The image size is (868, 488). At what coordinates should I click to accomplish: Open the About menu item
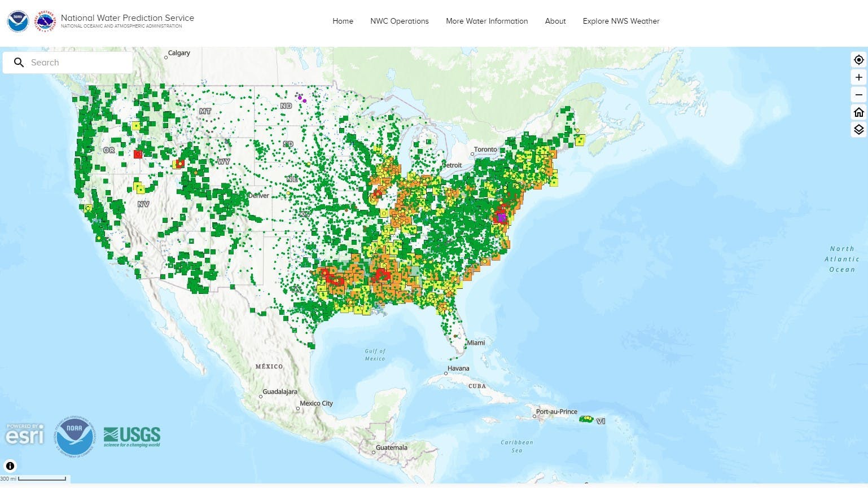[555, 21]
